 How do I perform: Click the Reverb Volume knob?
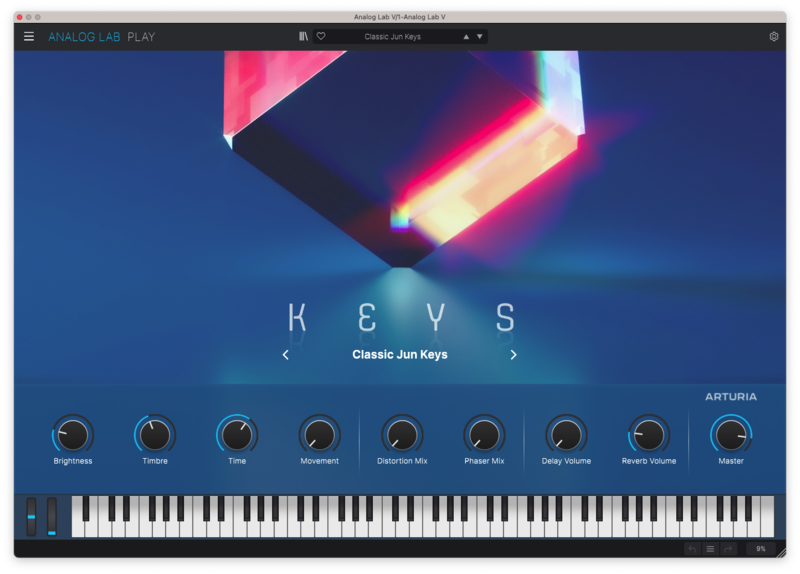click(649, 435)
